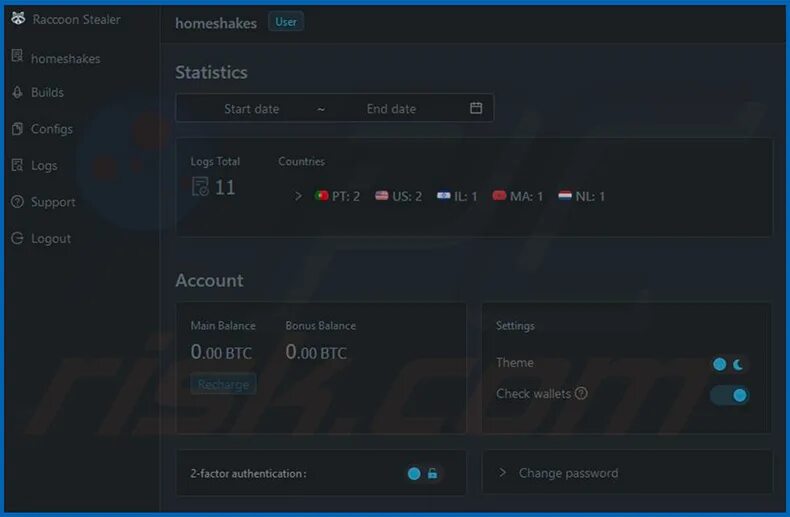The width and height of the screenshot is (790, 517).
Task: Select the 'US: 2' country entry
Action: pos(399,196)
